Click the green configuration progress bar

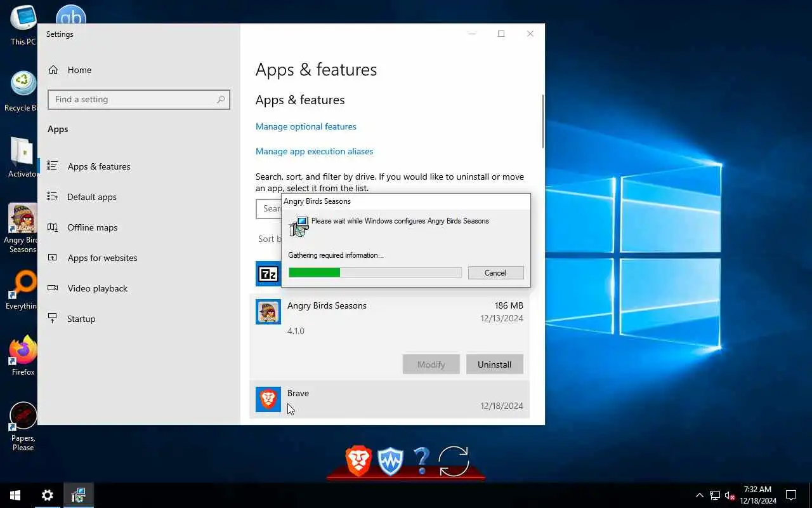point(375,272)
